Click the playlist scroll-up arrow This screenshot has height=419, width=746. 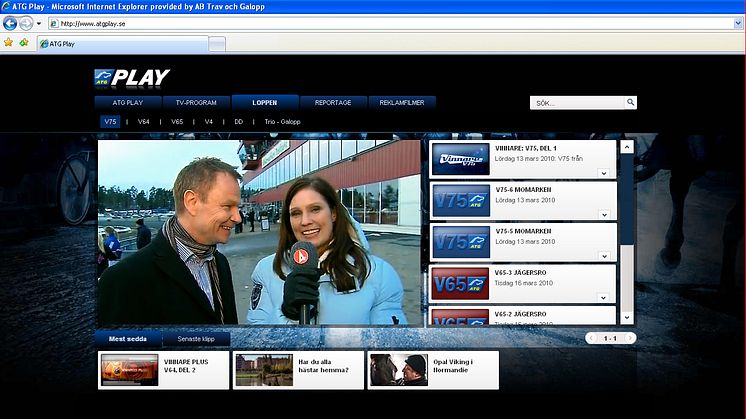(x=627, y=147)
